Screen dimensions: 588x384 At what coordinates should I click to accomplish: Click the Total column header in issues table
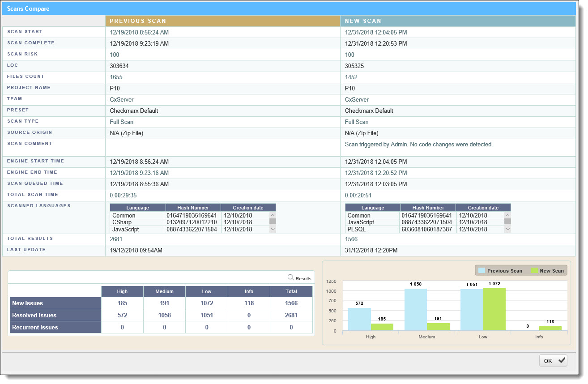291,291
